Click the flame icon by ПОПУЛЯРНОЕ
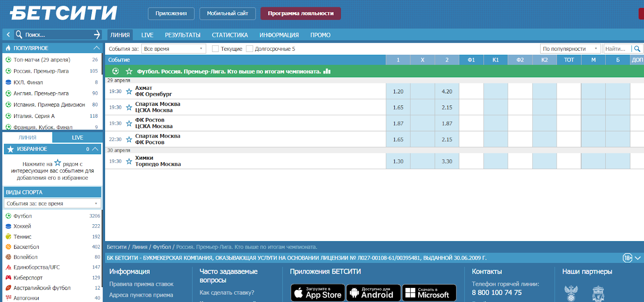644x302 pixels. (8, 48)
